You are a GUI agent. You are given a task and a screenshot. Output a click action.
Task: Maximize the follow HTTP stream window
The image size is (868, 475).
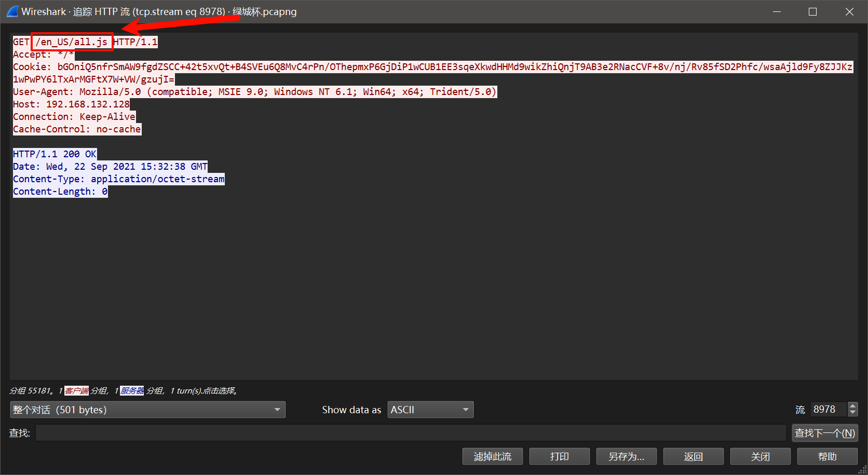click(812, 11)
